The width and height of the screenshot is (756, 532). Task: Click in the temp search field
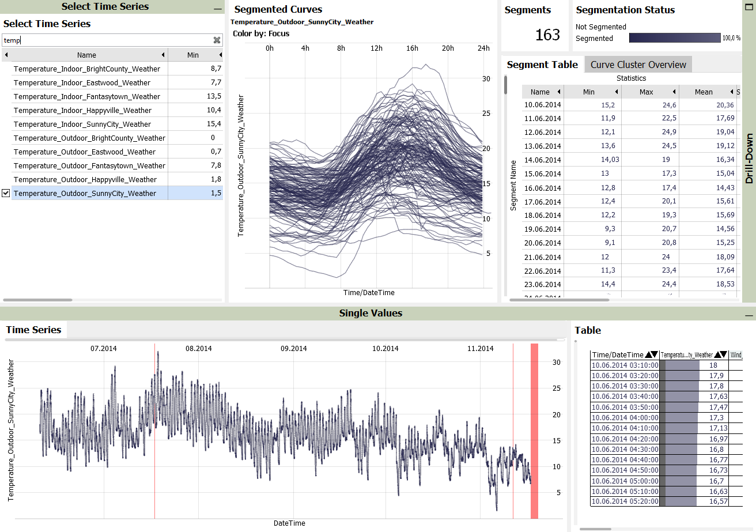pos(107,40)
